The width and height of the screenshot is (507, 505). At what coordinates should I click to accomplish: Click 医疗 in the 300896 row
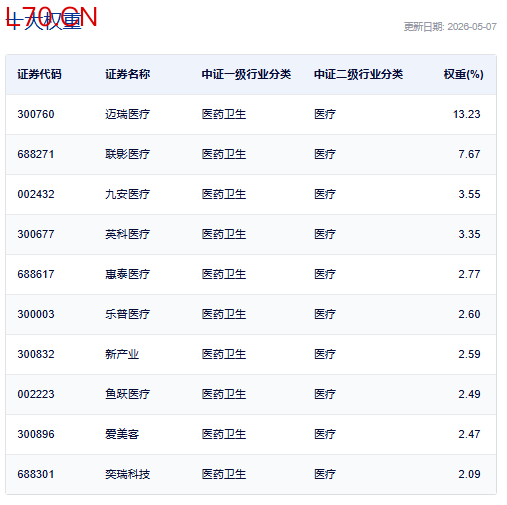(x=325, y=434)
